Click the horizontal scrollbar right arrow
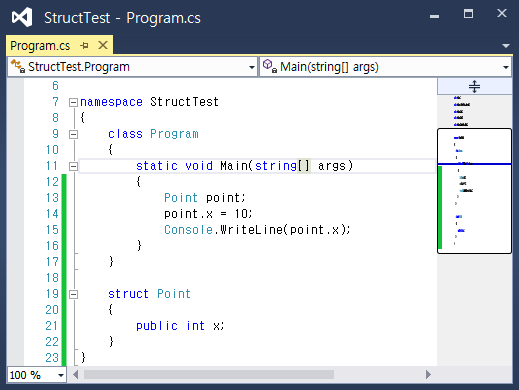 pyautogui.click(x=428, y=375)
